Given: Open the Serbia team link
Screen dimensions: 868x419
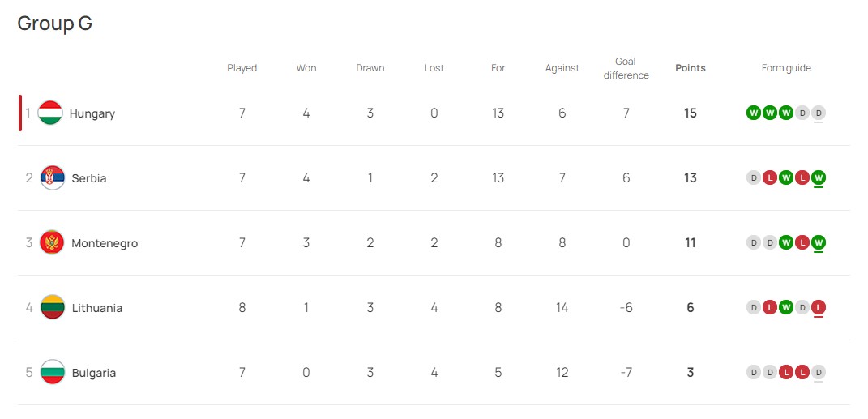Looking at the screenshot, I should coord(89,178).
